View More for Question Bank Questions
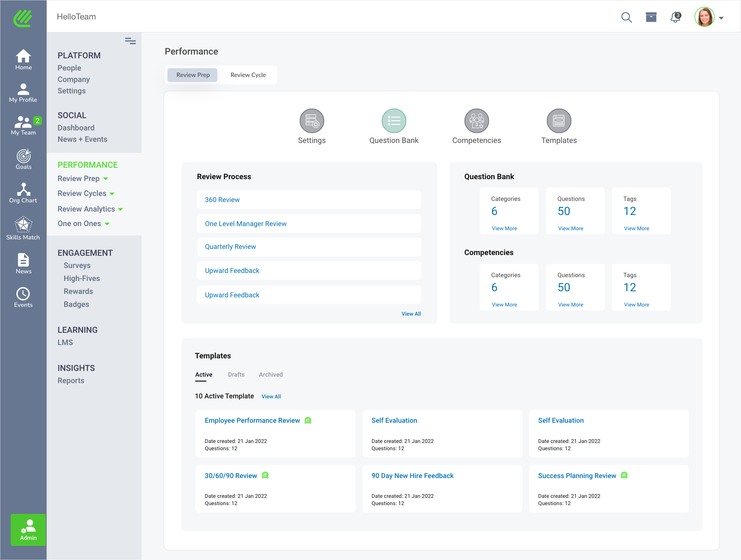741x560 pixels. pyautogui.click(x=571, y=228)
